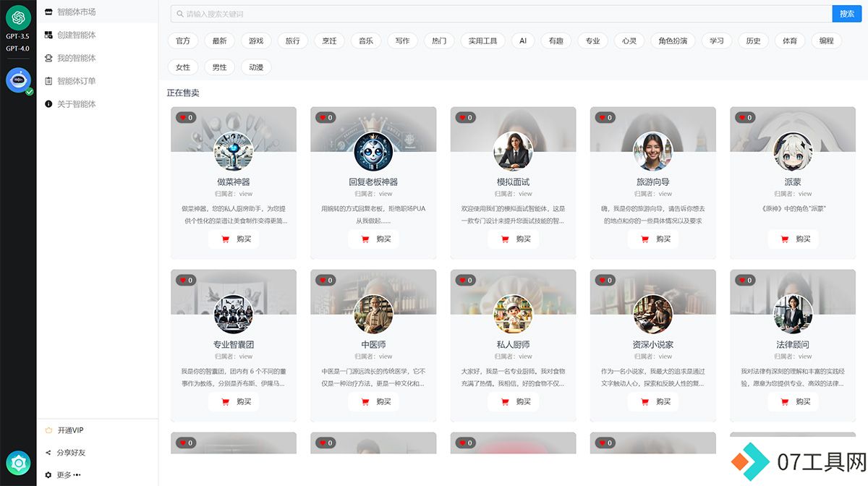This screenshot has height=486, width=868.
Task: Filter by the 官方 tag
Action: click(183, 41)
